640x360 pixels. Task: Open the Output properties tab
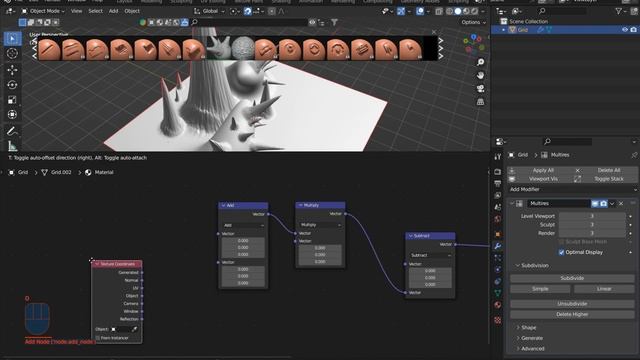click(498, 184)
